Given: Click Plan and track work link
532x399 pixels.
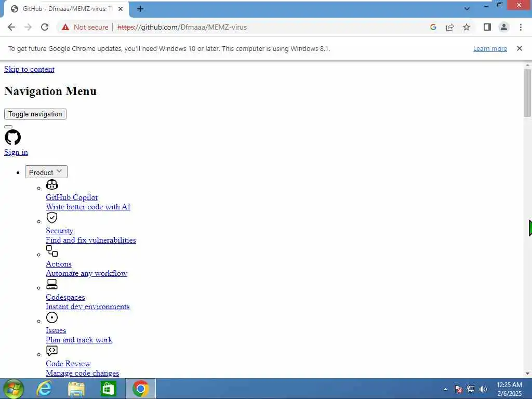Looking at the screenshot, I should 79,340.
